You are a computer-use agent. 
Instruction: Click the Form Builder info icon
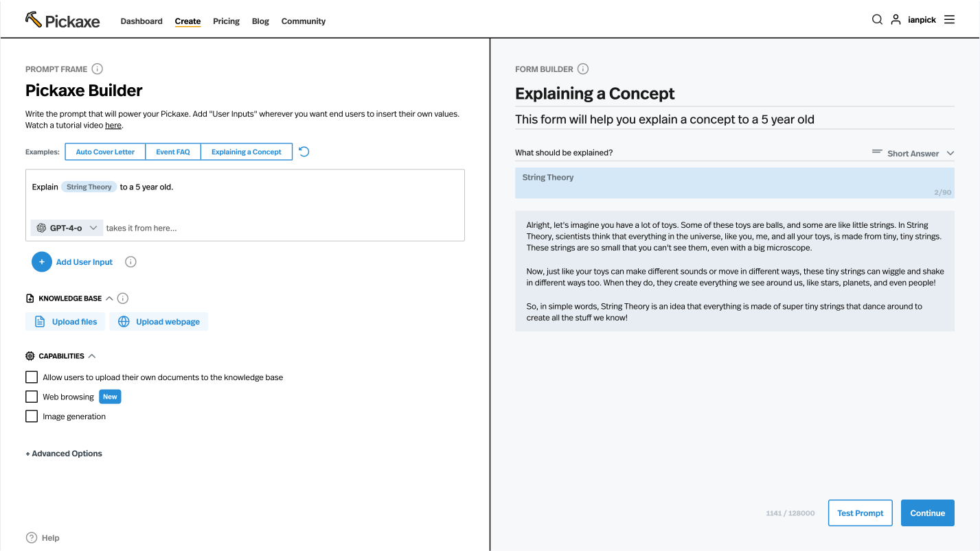[583, 69]
